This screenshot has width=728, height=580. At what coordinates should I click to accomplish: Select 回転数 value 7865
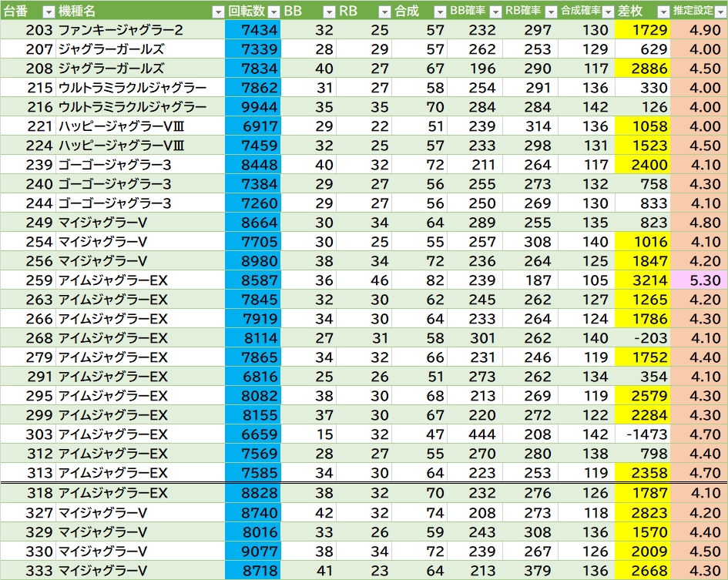pyautogui.click(x=253, y=357)
